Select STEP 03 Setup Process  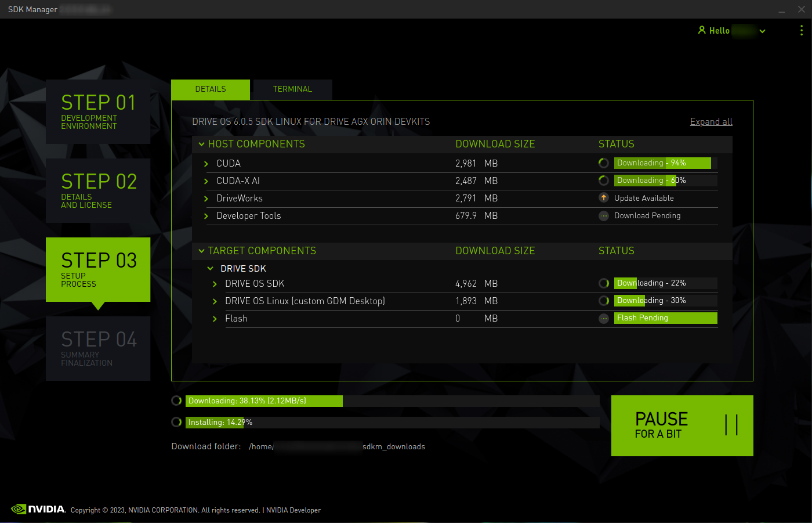tap(98, 269)
